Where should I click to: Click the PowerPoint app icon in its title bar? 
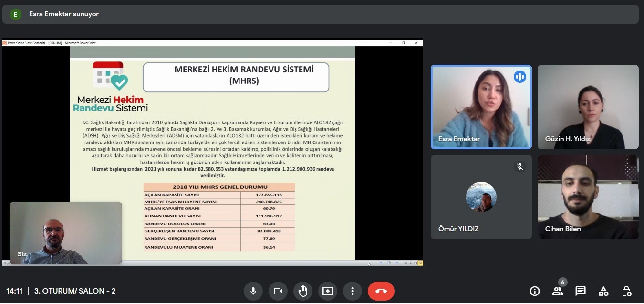click(5, 43)
